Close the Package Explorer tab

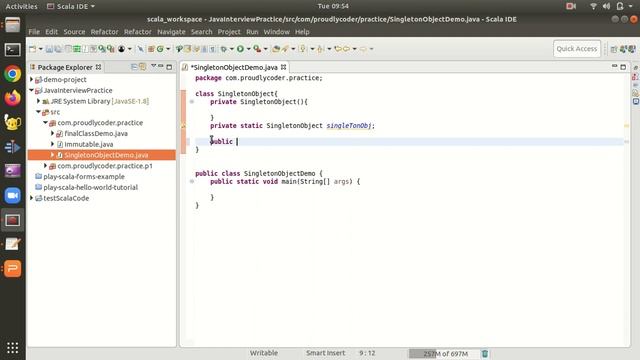pos(98,67)
